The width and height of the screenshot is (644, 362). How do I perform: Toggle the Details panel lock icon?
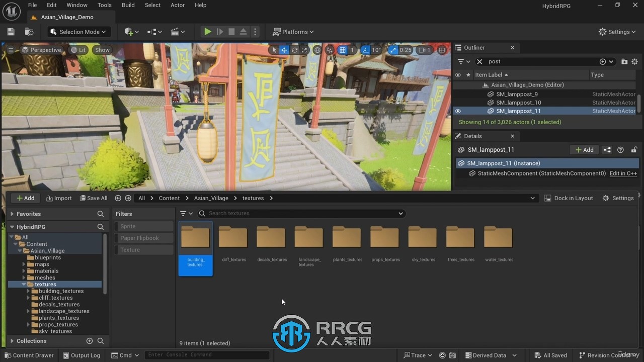(634, 150)
